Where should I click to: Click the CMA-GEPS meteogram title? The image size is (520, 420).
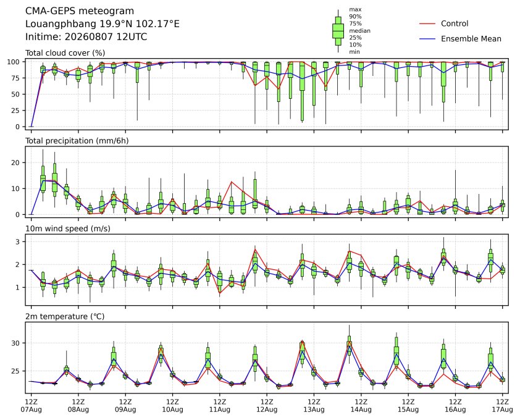tap(80, 11)
